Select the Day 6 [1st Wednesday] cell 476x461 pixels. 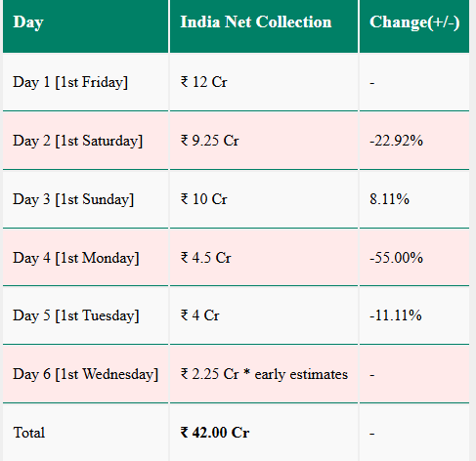pyautogui.click(x=86, y=374)
